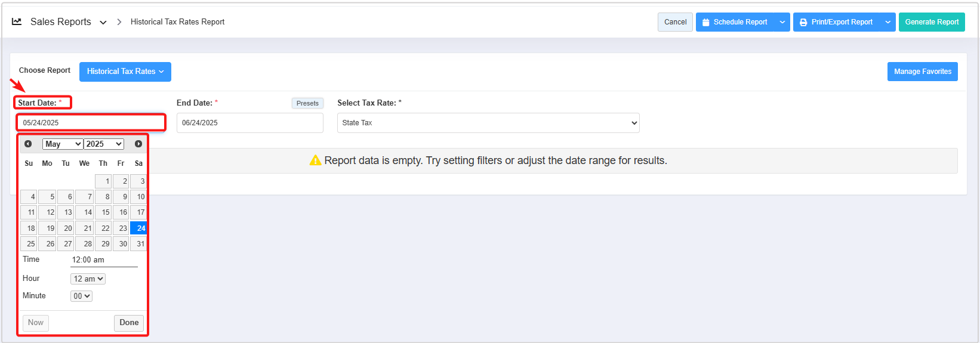Image resolution: width=980 pixels, height=343 pixels.
Task: Open the Sales Reports chevron menu
Action: click(x=103, y=22)
